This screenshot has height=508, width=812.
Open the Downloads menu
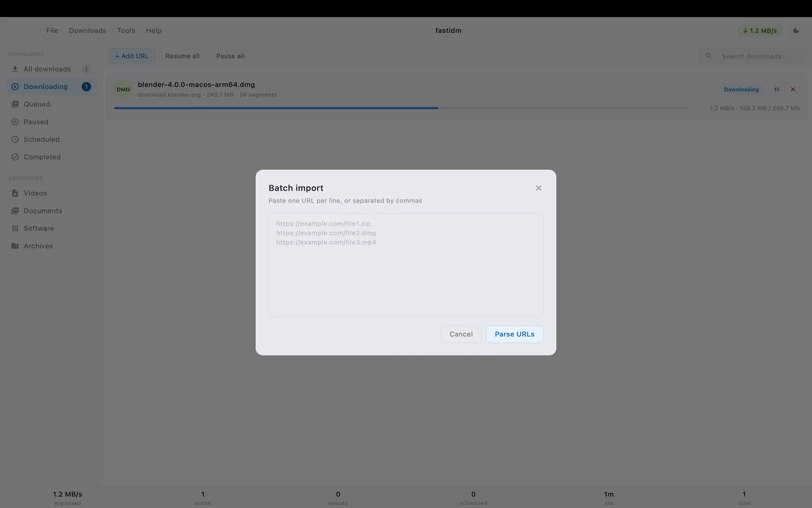point(88,30)
